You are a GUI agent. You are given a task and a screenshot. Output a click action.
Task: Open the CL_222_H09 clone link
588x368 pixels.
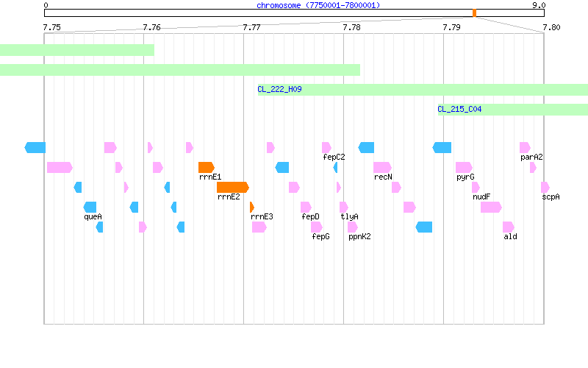click(x=279, y=89)
